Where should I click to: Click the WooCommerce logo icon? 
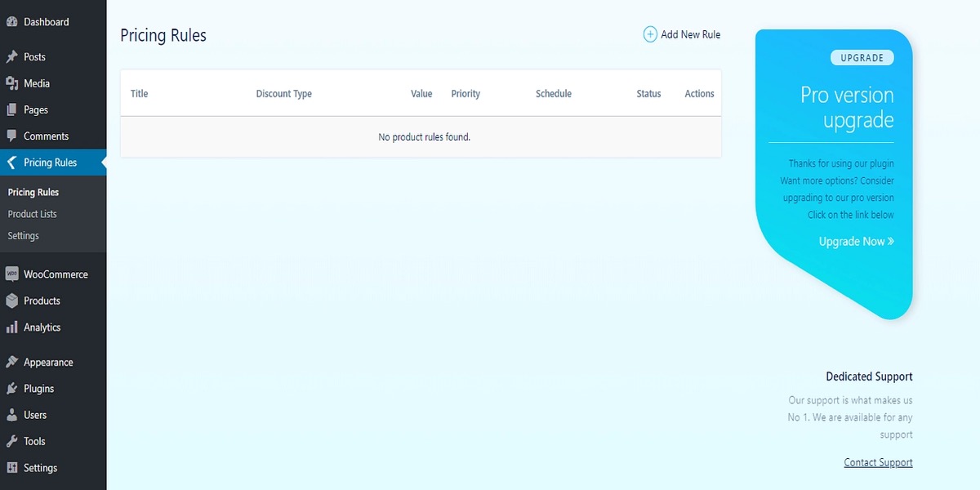[11, 274]
